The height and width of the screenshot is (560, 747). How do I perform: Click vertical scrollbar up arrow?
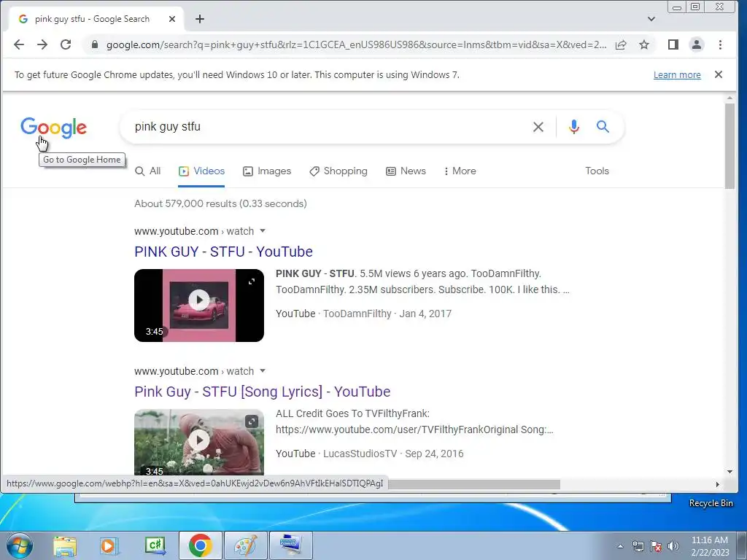tap(729, 98)
